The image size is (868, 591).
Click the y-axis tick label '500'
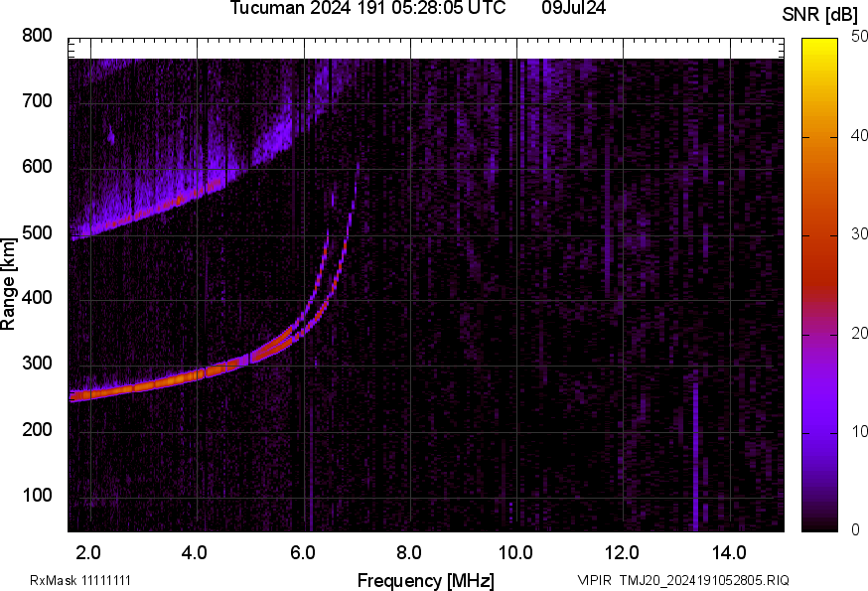tap(37, 232)
